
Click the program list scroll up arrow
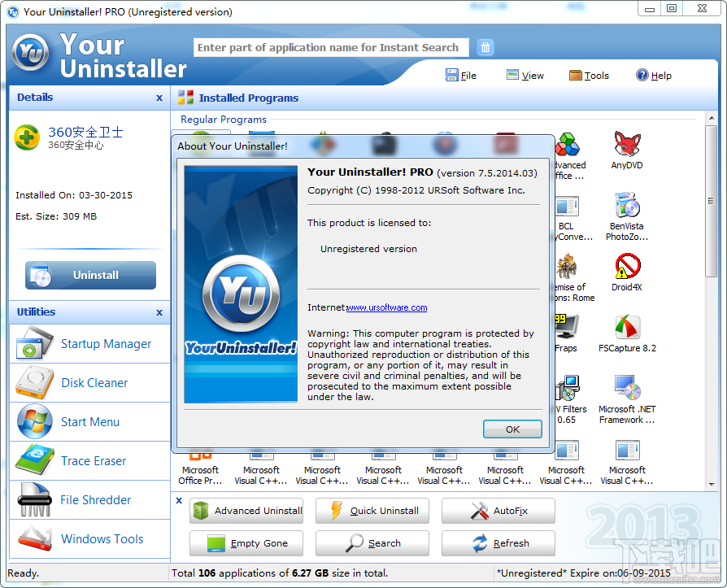pyautogui.click(x=712, y=118)
